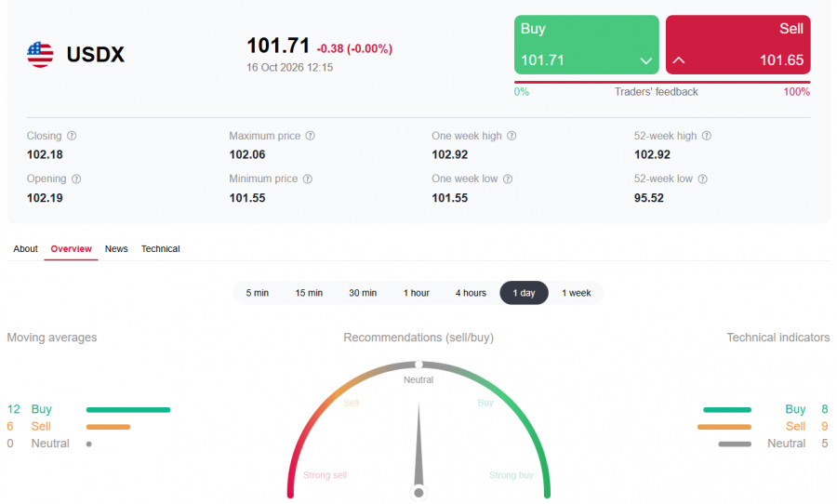
Task: Click the One week low help icon
Action: coord(508,179)
